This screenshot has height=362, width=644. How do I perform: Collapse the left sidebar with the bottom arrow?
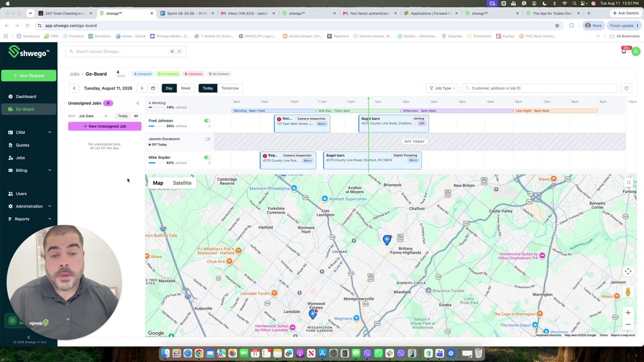point(28,337)
